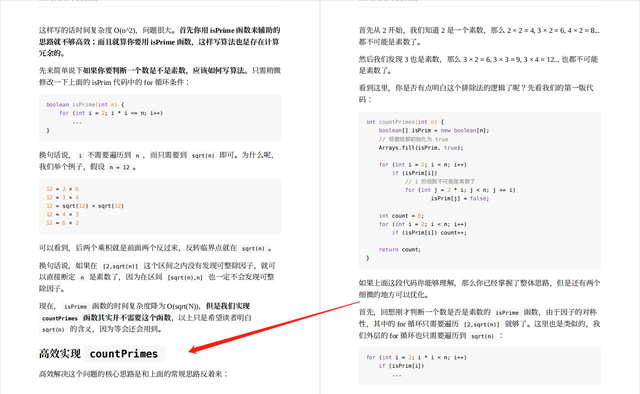Click the paragraph starting "首先从 2 开始"
This screenshot has height=394, width=640.
(479, 36)
